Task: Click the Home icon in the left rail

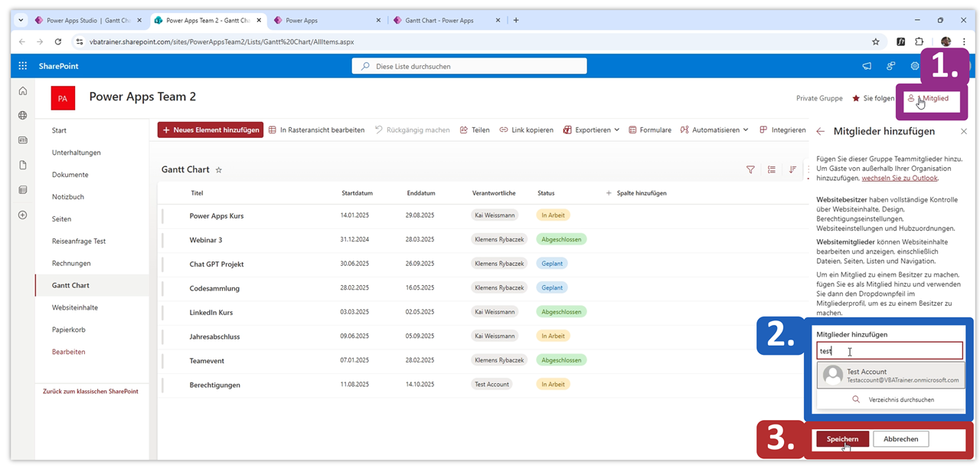Action: pyautogui.click(x=23, y=91)
